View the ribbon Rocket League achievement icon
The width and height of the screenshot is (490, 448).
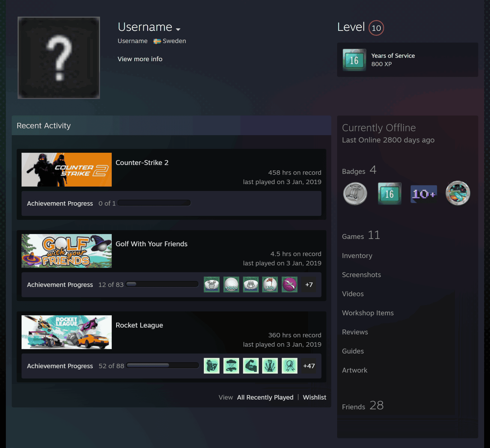(289, 366)
